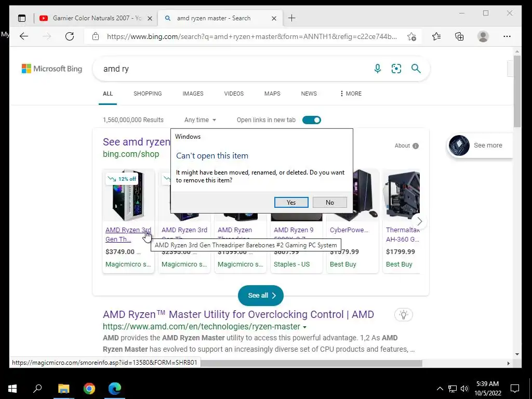Screen dimensions: 532x399
Task: Click the $1799.99 price text
Action: (401, 252)
